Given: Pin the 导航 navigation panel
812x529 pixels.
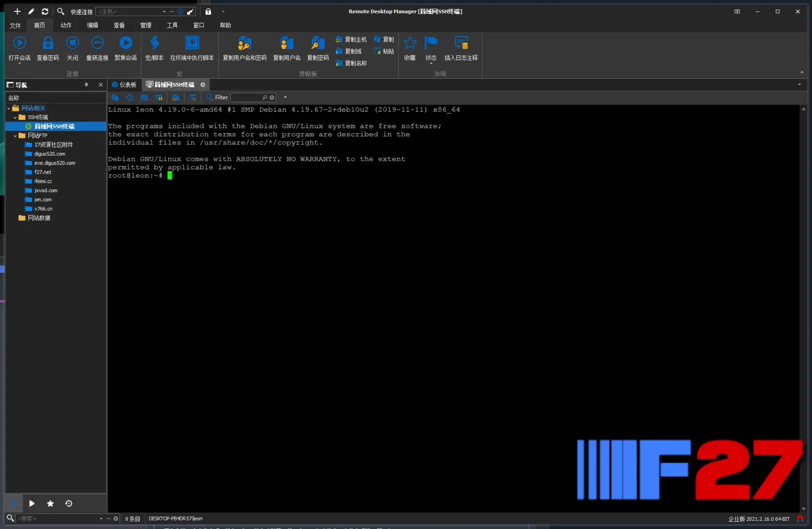Looking at the screenshot, I should 86,85.
